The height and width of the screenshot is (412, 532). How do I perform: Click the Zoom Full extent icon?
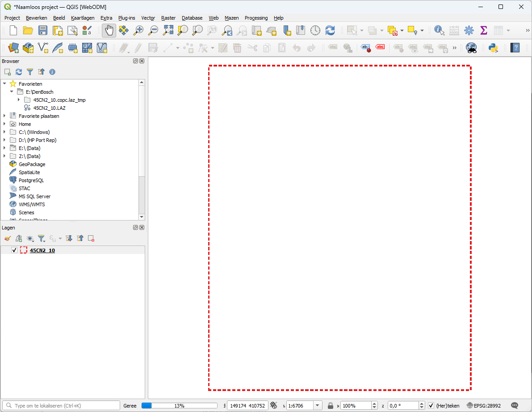(x=168, y=30)
